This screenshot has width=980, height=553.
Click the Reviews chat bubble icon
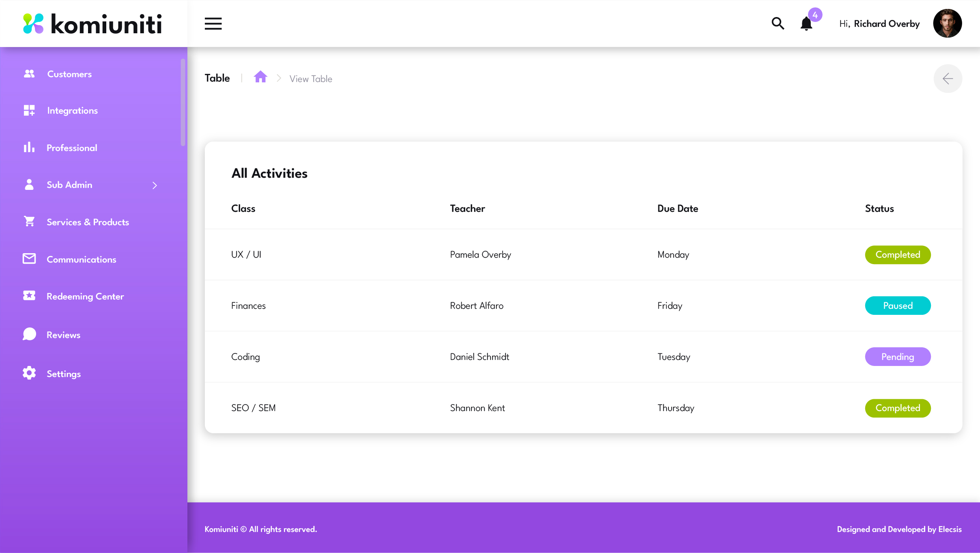pyautogui.click(x=29, y=334)
